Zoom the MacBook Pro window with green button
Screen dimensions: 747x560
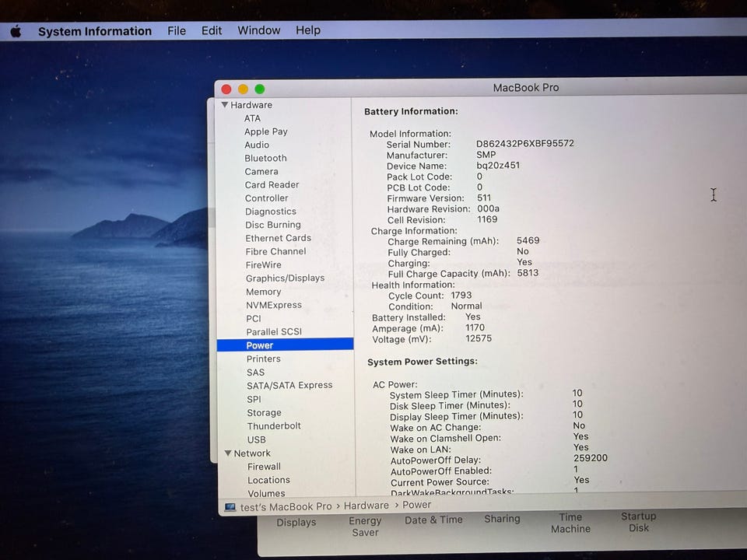(x=260, y=89)
